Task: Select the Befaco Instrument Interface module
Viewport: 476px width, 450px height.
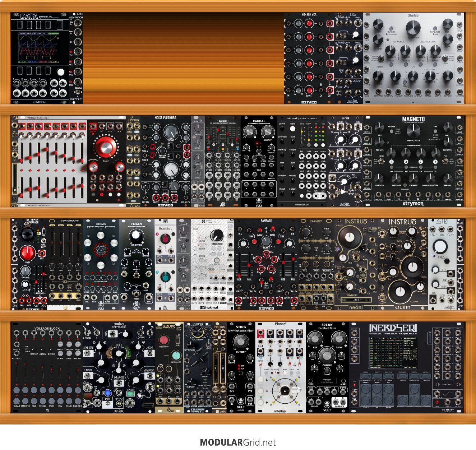Action: 33,264
